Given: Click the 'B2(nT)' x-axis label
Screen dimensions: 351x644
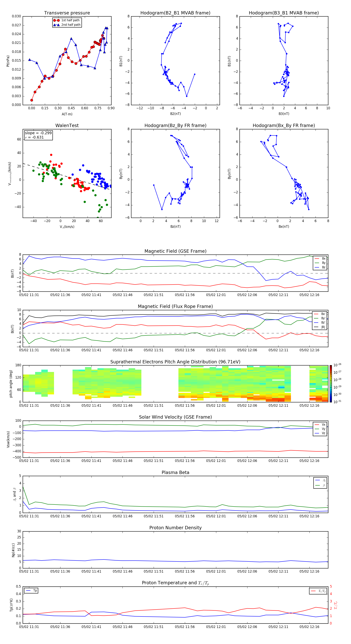Looking at the screenshot, I should 175,114.
